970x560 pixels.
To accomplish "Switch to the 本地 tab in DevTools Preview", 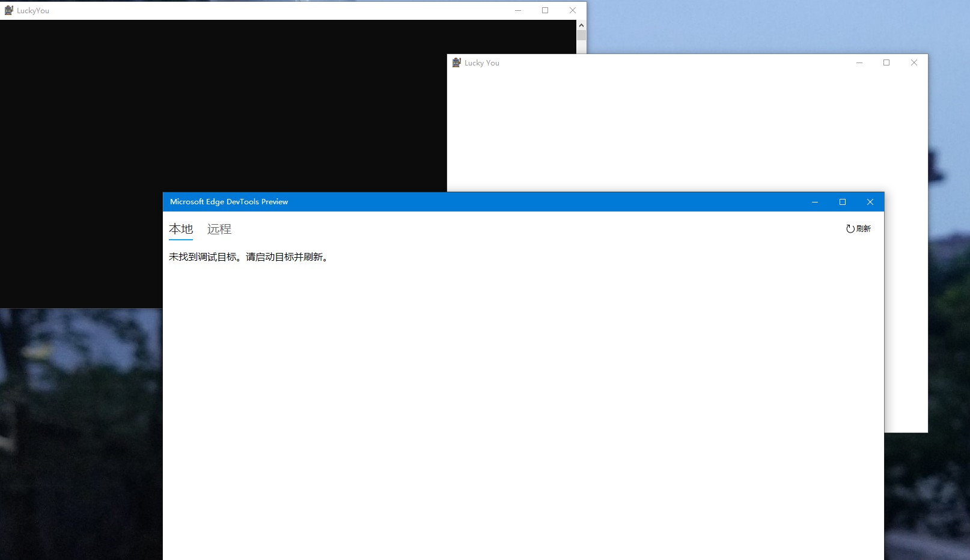I will coord(181,229).
